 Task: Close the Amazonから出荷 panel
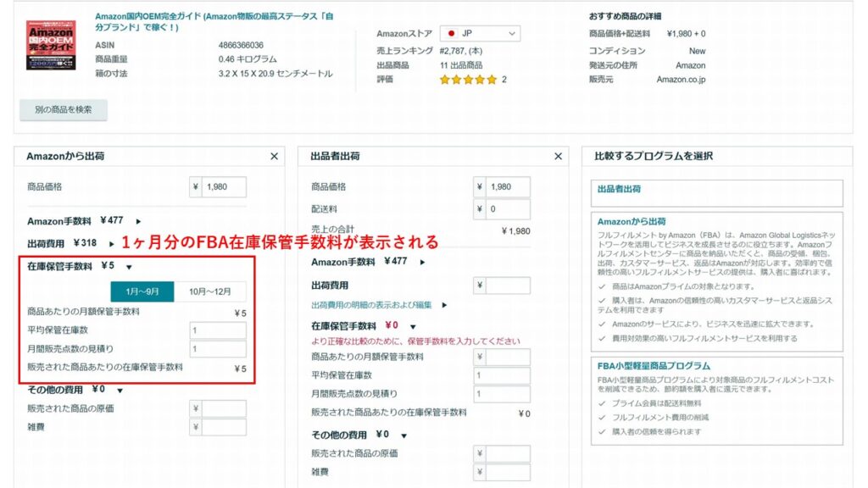274,157
